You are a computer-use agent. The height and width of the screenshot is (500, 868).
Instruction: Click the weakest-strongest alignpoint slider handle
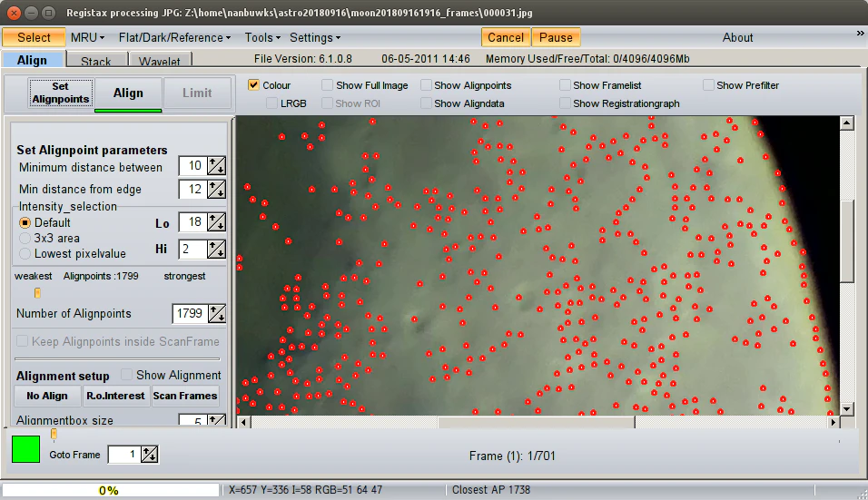coord(37,292)
